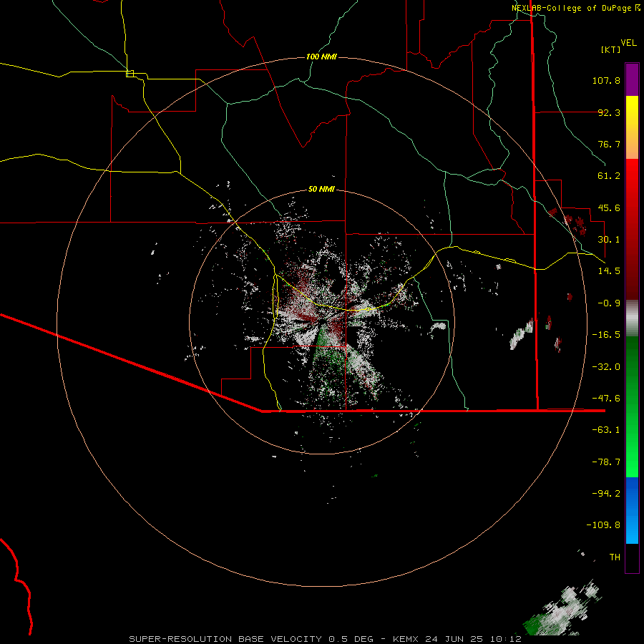Click the 92.3 velocity scale label
Image resolution: width=644 pixels, height=644 pixels.
coord(609,112)
